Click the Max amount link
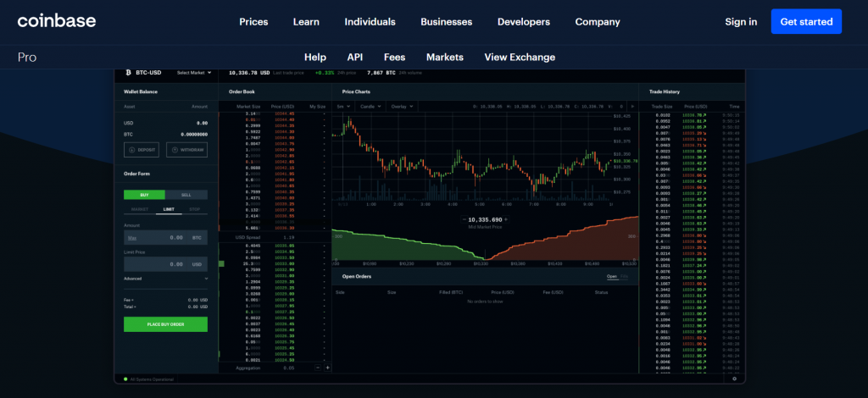868x398 pixels. 132,238
